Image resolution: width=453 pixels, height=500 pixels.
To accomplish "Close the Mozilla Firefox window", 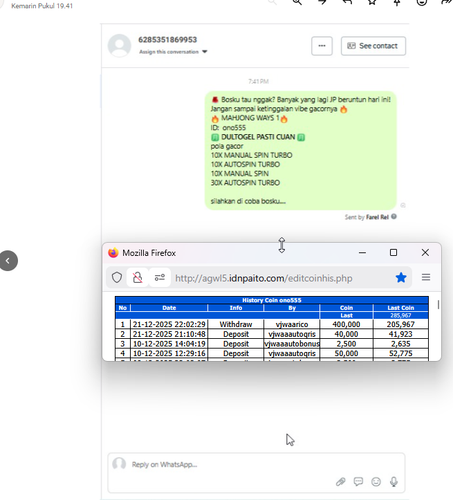I will 425,253.
